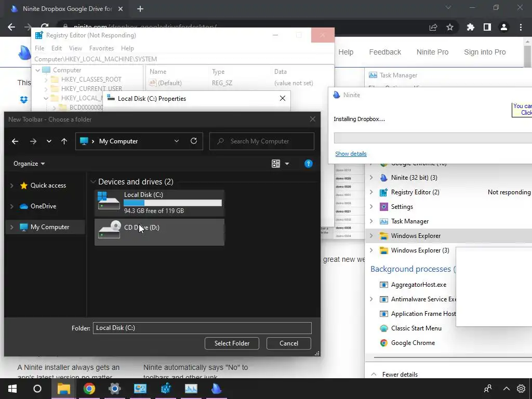Click the Select Folder button
Image resolution: width=532 pixels, height=399 pixels.
232,343
